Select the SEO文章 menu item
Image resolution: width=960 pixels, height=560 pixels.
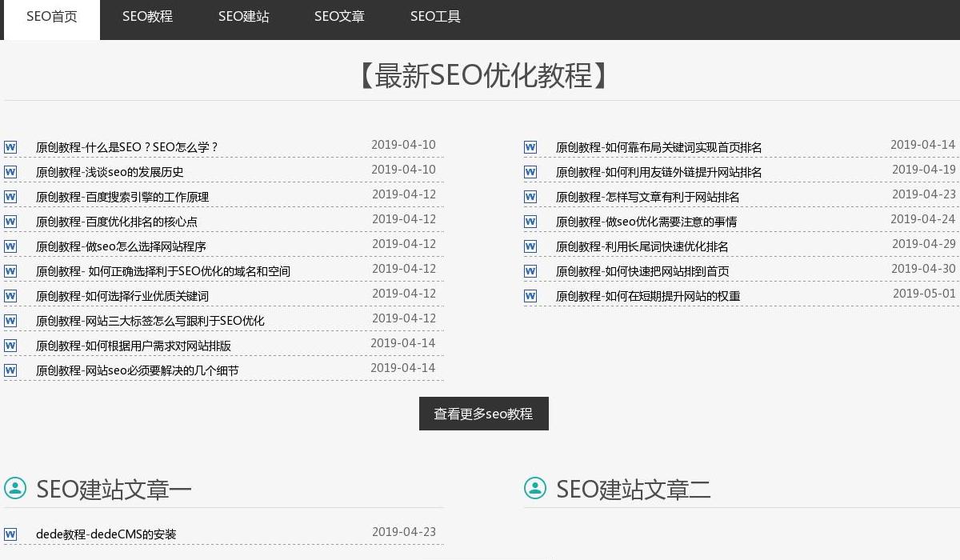340,17
